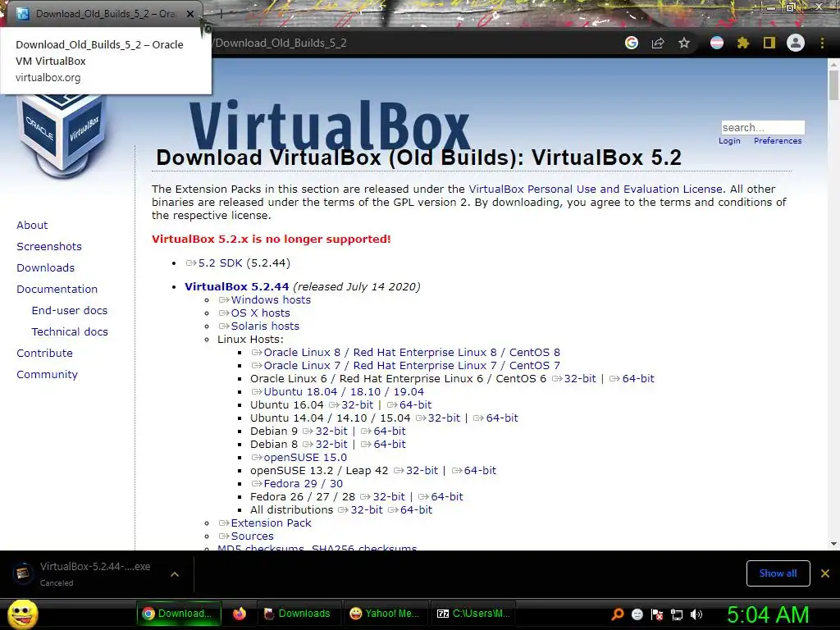840x630 pixels.
Task: Click the striped flag extension icon
Action: click(x=717, y=43)
